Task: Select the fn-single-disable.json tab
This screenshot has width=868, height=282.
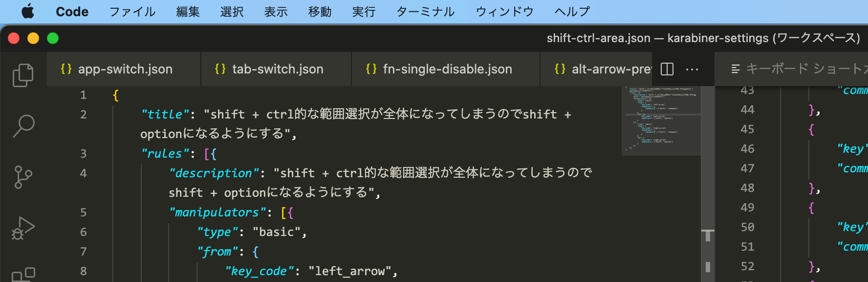Action: click(x=446, y=69)
